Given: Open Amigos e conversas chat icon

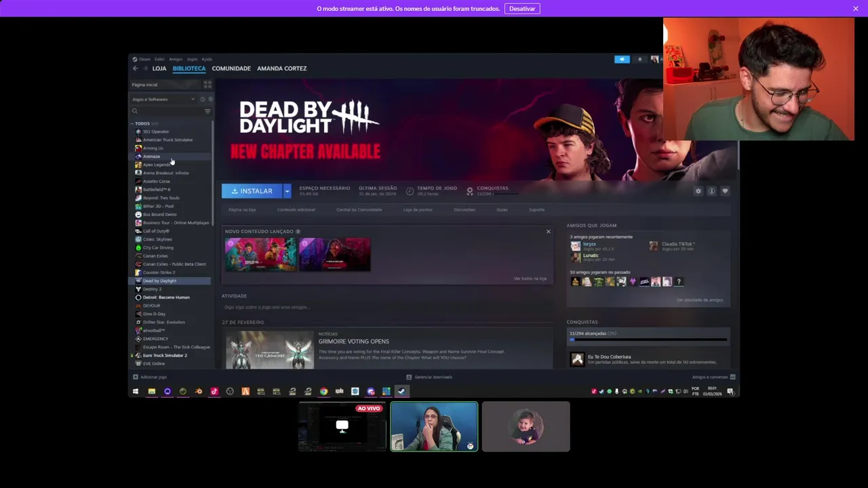Looking at the screenshot, I should coord(732,377).
